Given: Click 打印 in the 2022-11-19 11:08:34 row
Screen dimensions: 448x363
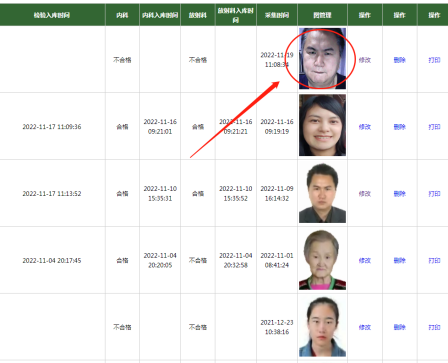Looking at the screenshot, I should [434, 60].
